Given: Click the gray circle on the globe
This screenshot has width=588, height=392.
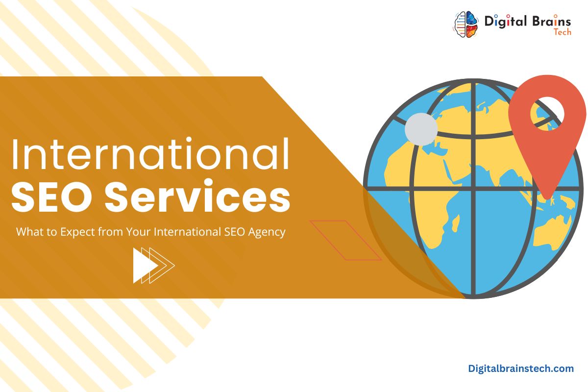Looking at the screenshot, I should 421,129.
